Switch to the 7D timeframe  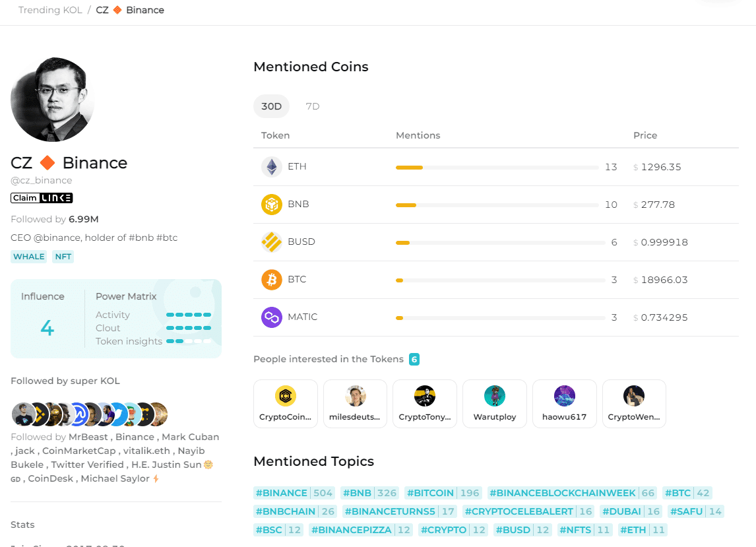(x=312, y=106)
